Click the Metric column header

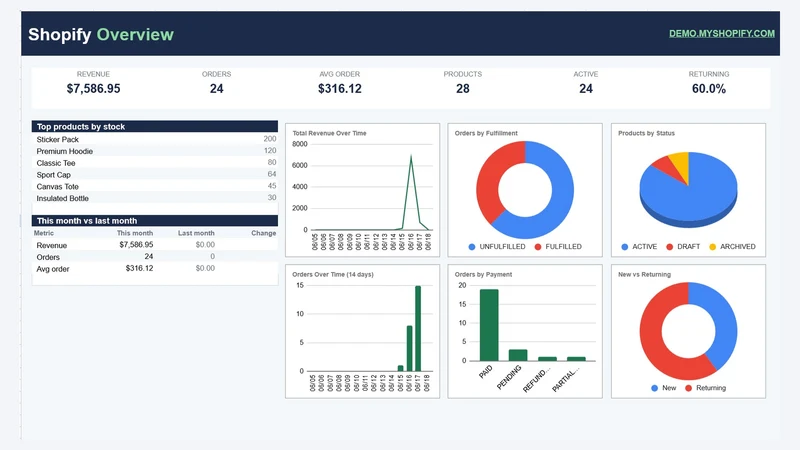44,233
